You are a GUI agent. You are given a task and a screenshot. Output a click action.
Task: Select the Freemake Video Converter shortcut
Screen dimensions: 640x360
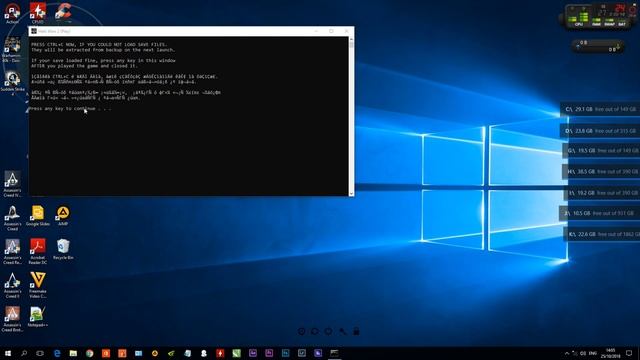(38, 285)
